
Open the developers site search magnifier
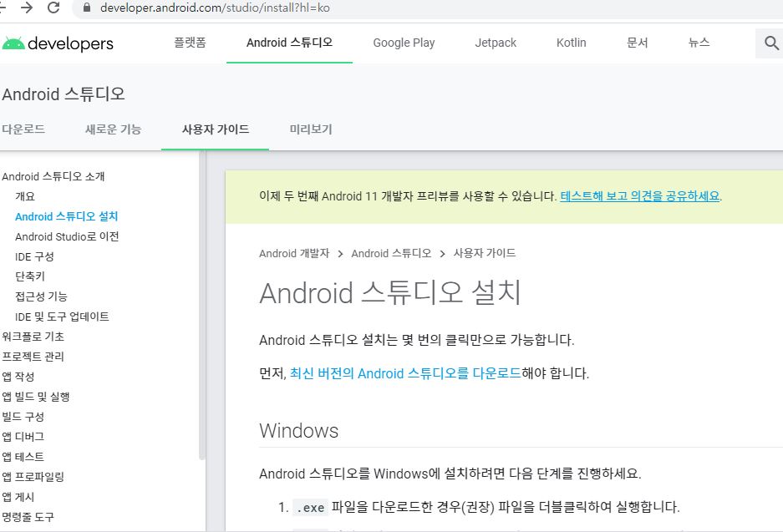tap(771, 43)
